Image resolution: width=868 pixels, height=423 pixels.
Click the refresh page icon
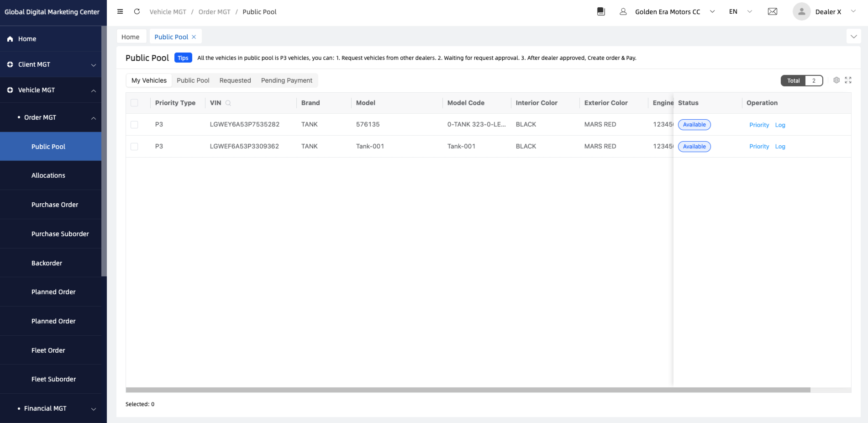137,12
